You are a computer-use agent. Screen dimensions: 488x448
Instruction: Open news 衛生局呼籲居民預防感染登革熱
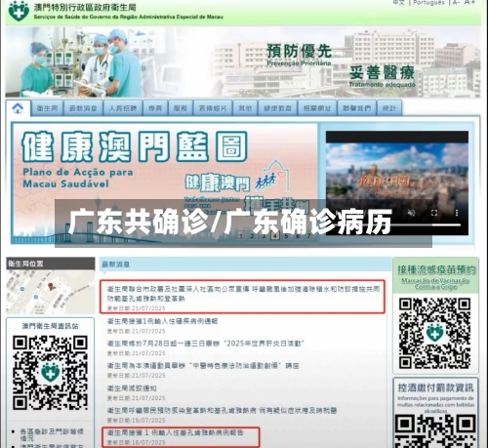pos(222,411)
